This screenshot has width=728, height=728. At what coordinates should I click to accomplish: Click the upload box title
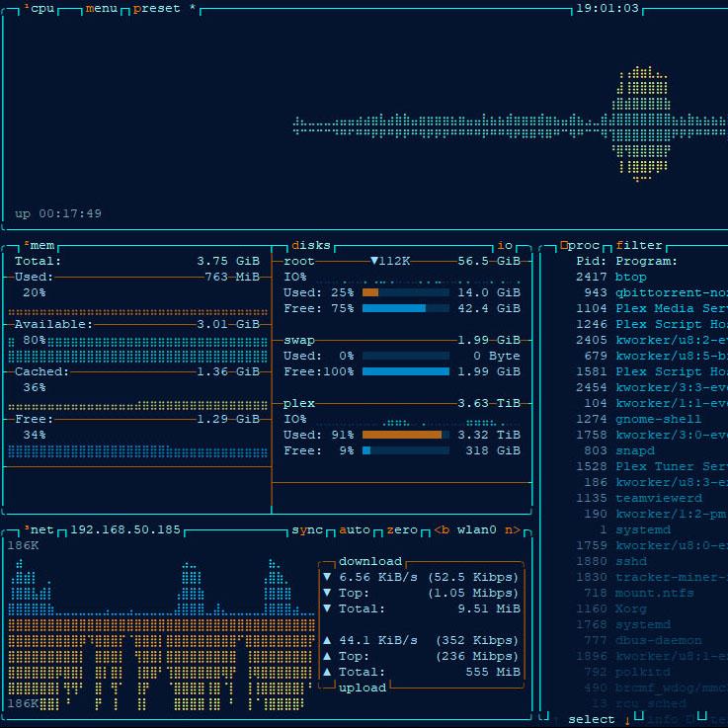[363, 688]
